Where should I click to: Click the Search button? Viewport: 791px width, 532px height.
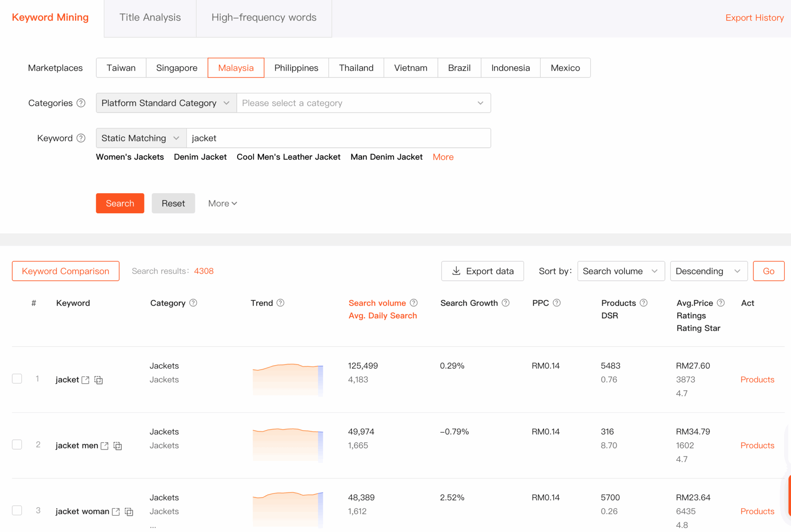tap(120, 203)
